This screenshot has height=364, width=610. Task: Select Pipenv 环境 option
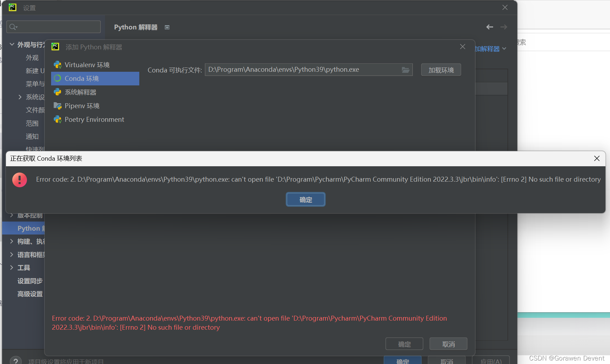pos(95,106)
